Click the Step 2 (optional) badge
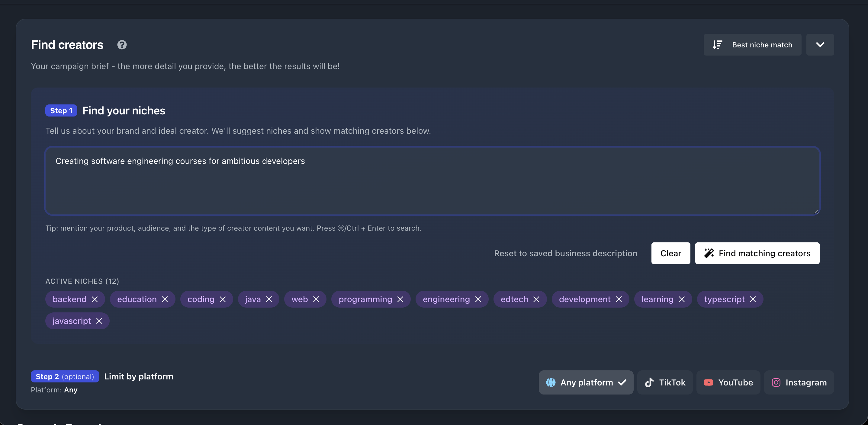 [65, 376]
